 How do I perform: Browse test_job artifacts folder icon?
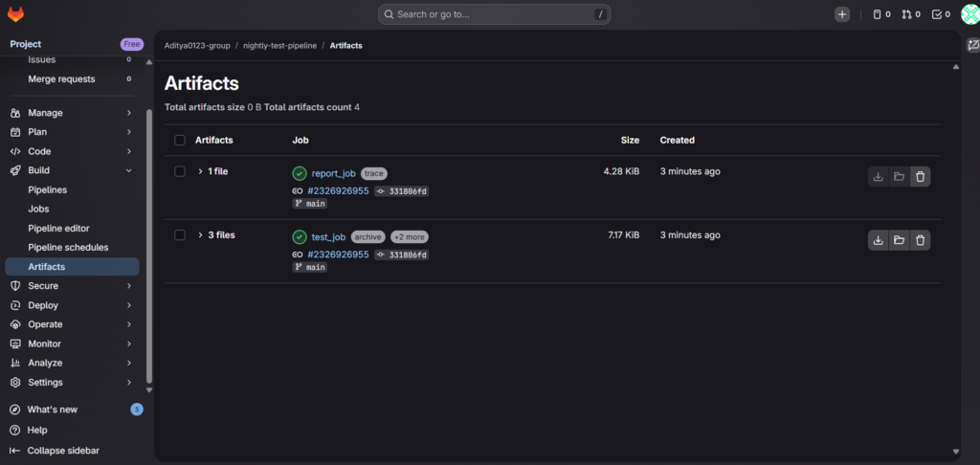point(899,240)
